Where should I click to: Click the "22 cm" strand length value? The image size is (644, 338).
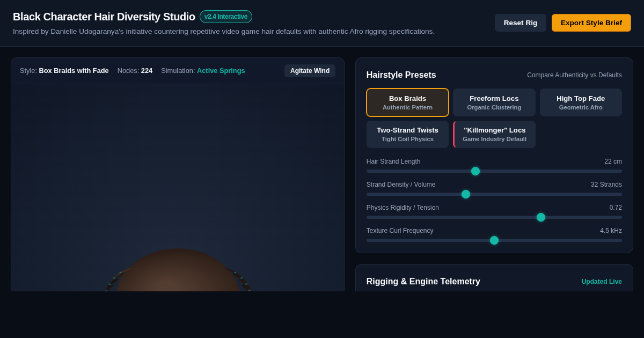tap(613, 161)
